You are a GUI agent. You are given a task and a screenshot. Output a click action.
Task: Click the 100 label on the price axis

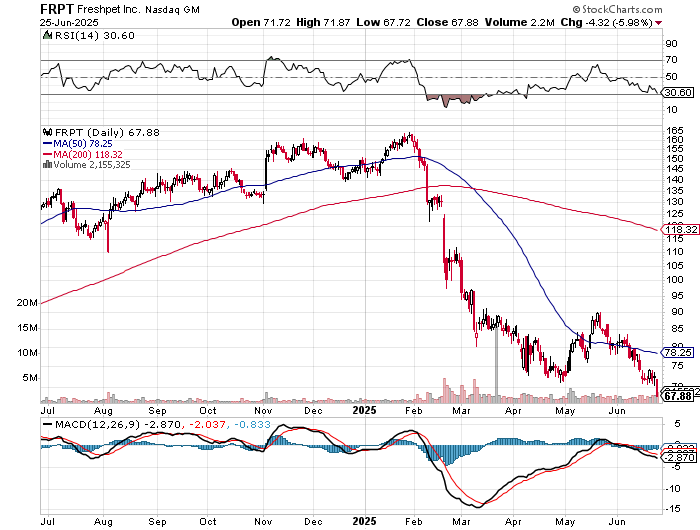click(x=674, y=280)
